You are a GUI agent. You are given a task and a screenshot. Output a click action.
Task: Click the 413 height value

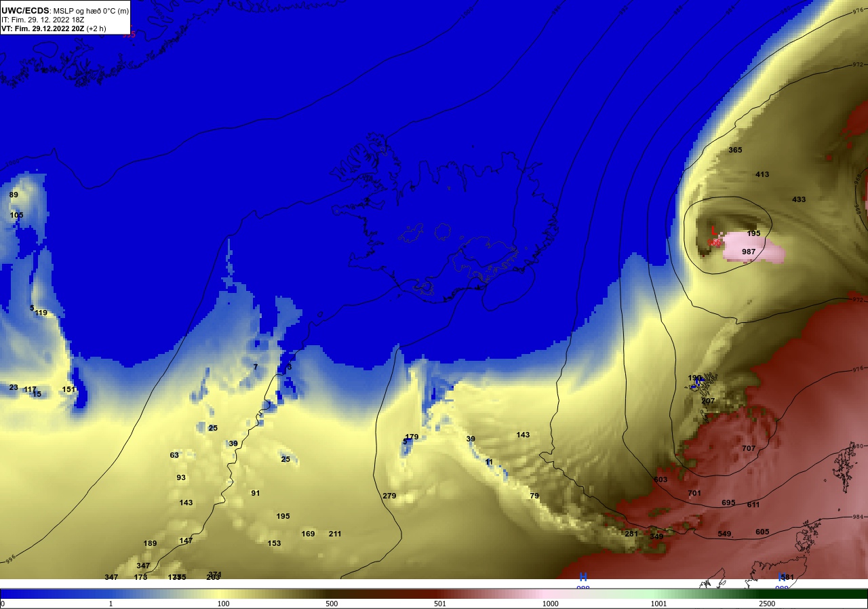coord(762,174)
